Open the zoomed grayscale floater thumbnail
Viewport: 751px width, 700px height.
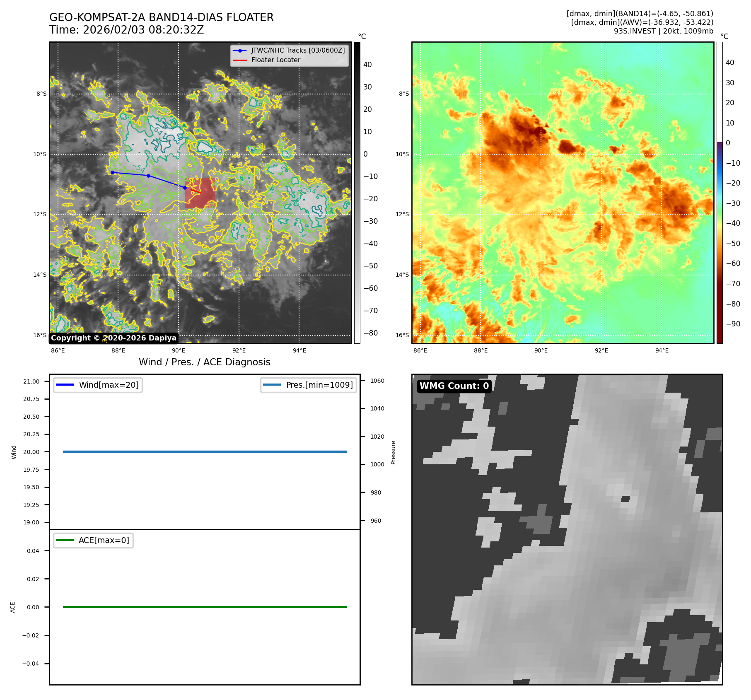567,529
